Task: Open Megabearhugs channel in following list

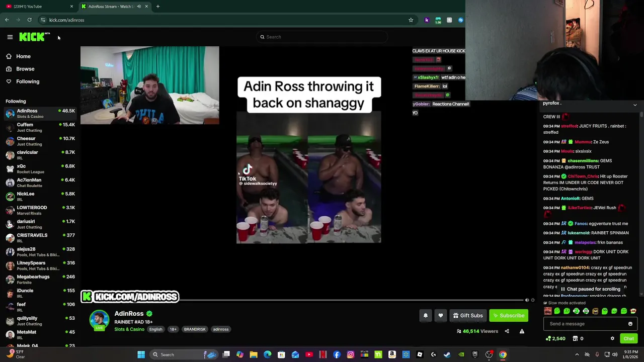Action: click(x=40, y=279)
